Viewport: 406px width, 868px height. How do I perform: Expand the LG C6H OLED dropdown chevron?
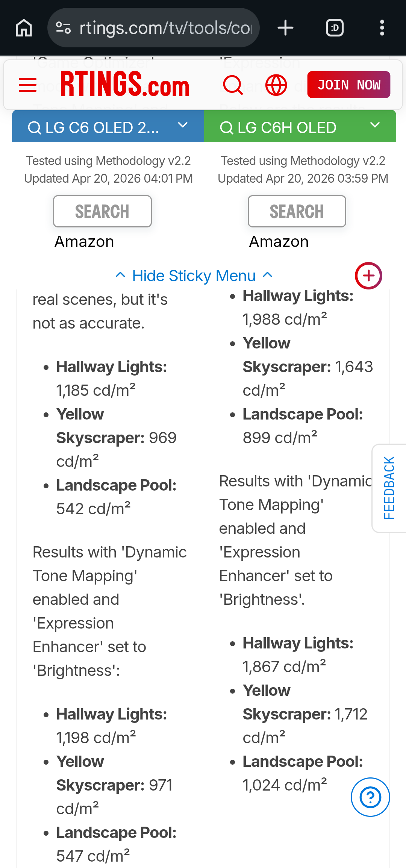coord(375,126)
